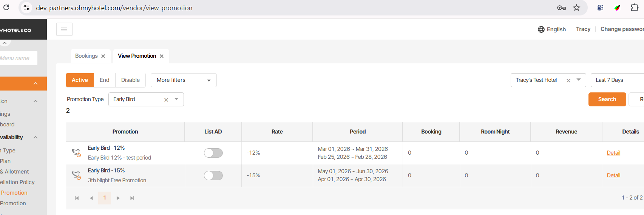Clear the Early Bird promotion type selection
The width and height of the screenshot is (644, 215).
166,100
